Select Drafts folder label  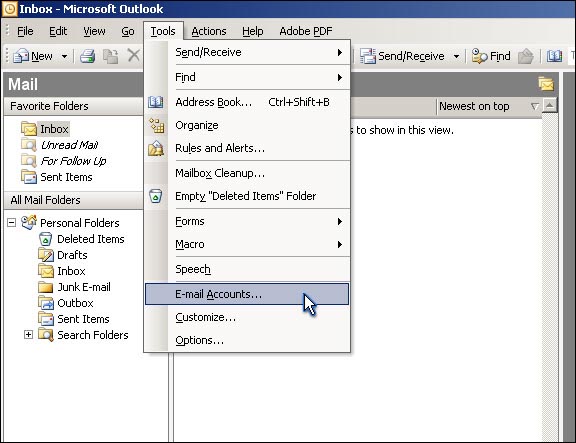tap(72, 255)
